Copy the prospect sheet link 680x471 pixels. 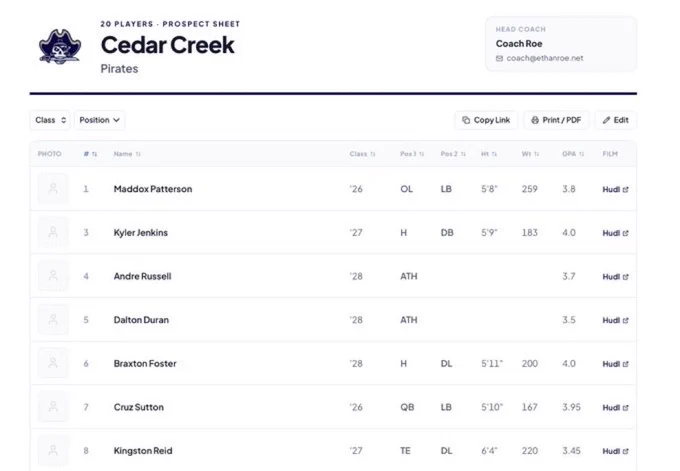(x=486, y=120)
